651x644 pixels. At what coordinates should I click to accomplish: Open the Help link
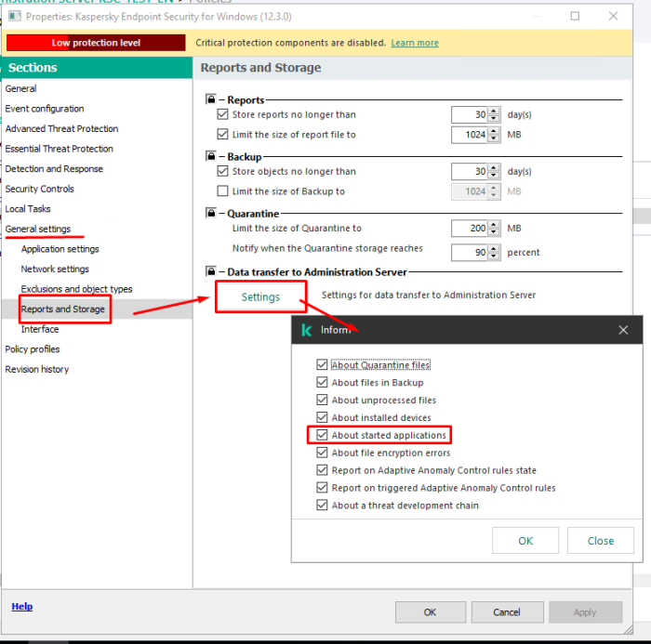click(x=22, y=606)
